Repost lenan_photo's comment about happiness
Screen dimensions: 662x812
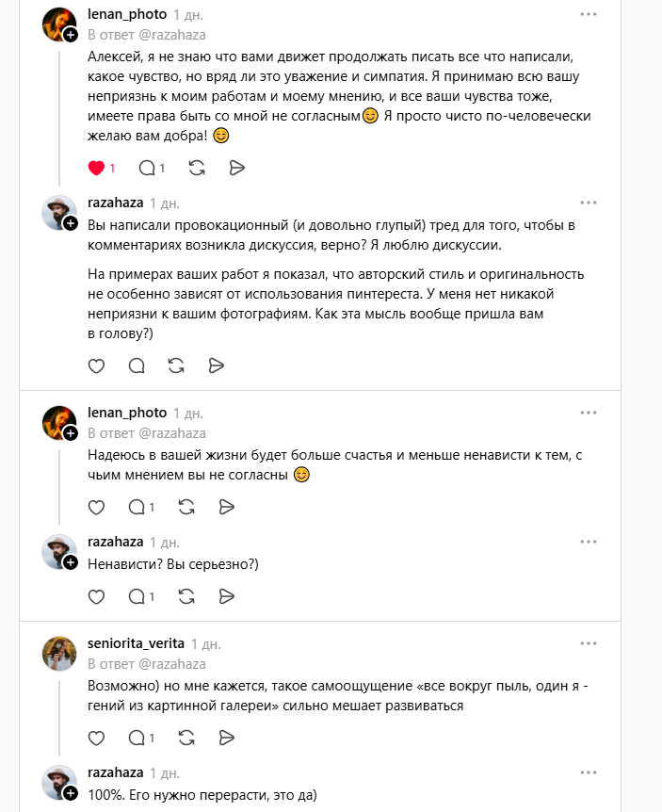(x=179, y=506)
